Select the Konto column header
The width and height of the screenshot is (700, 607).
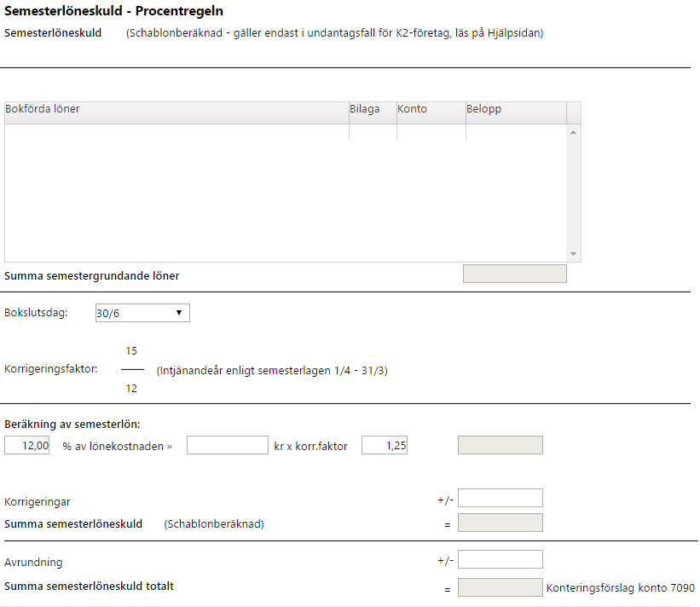tap(431, 113)
